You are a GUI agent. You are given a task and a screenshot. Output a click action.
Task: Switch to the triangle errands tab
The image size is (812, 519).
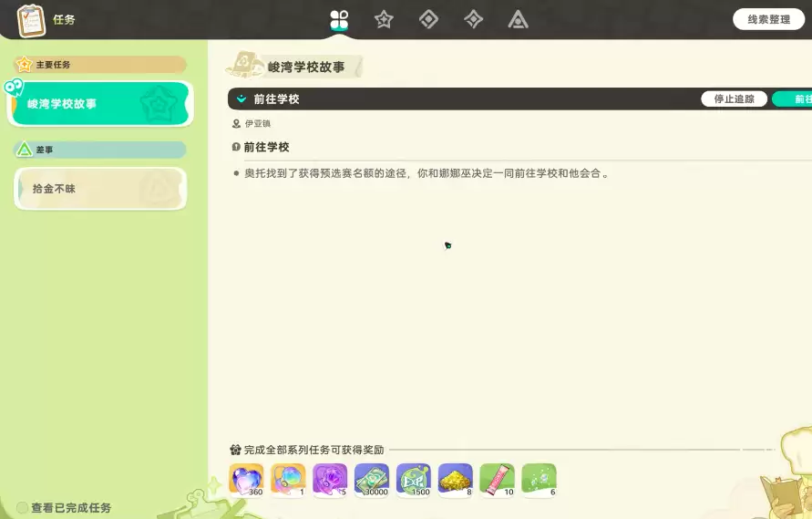click(518, 20)
